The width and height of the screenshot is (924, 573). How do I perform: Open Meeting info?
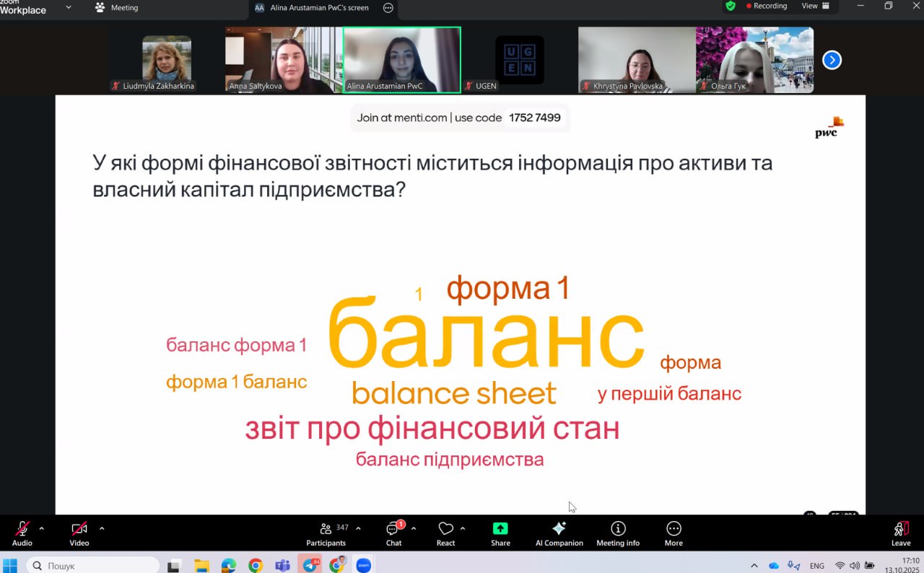(x=618, y=533)
